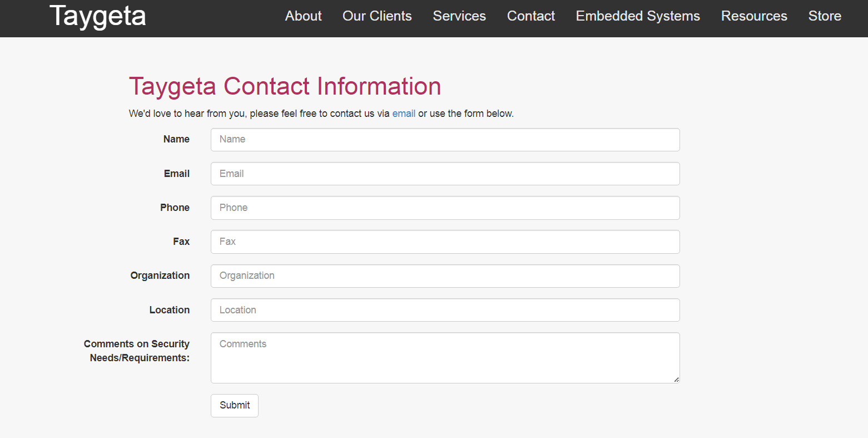Visit the Store navigation link
Screen dimensions: 868x438
point(825,16)
